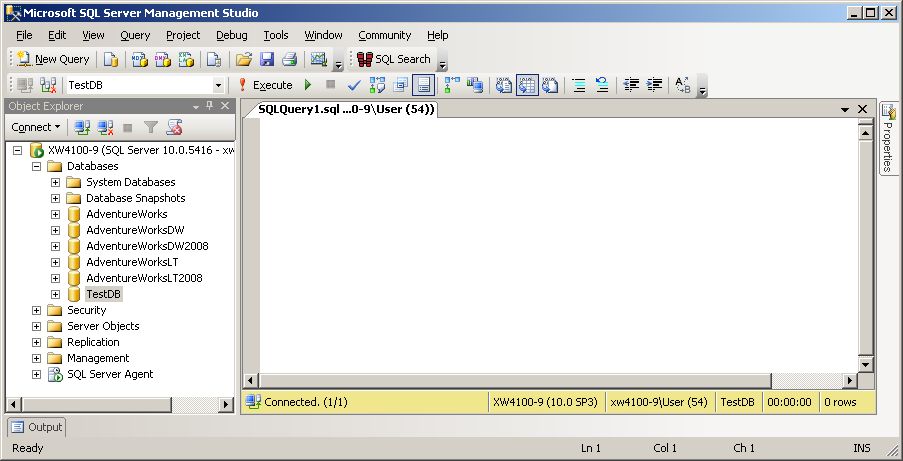The width and height of the screenshot is (903, 461).
Task: Click the Open File folder icon
Action: tap(244, 59)
